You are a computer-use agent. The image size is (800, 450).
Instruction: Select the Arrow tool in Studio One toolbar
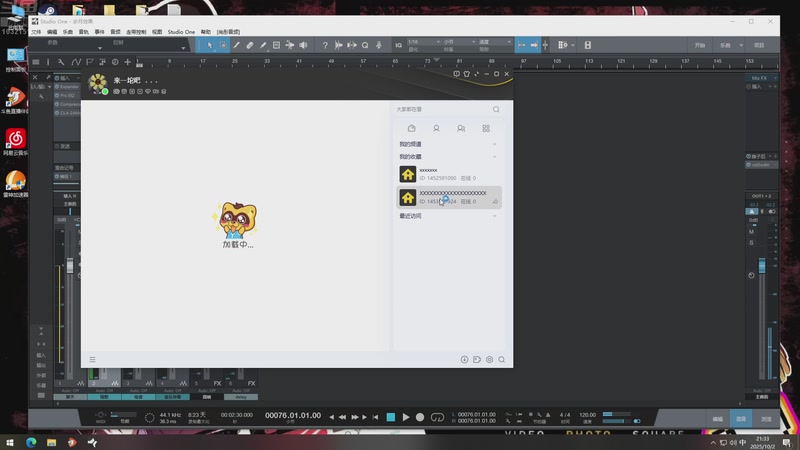[210, 45]
